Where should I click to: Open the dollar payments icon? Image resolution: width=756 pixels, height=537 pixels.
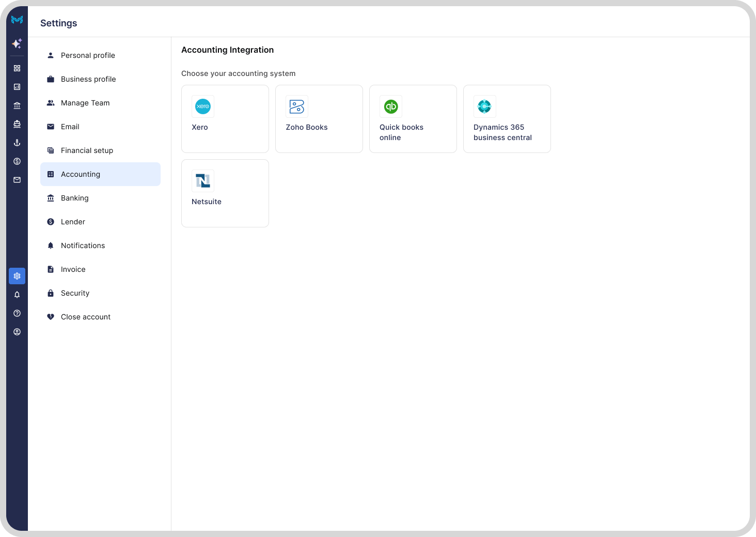(17, 161)
